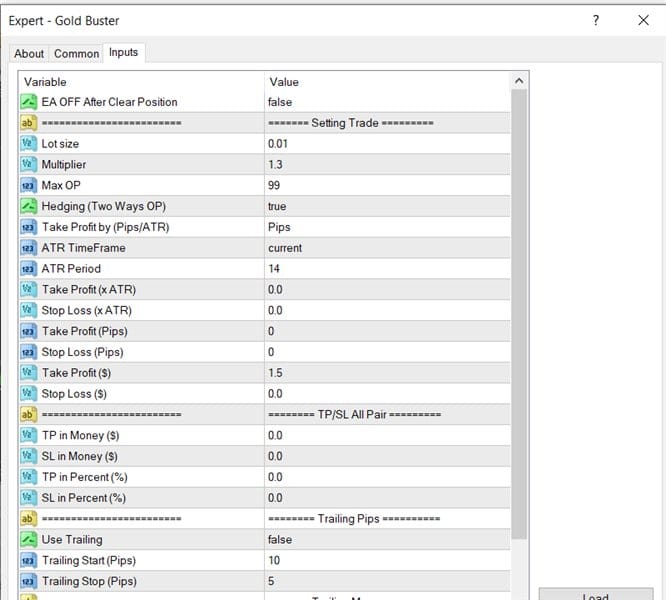Viewport: 666px width, 600px height.
Task: Click the ATR Period integer icon
Action: (x=28, y=268)
